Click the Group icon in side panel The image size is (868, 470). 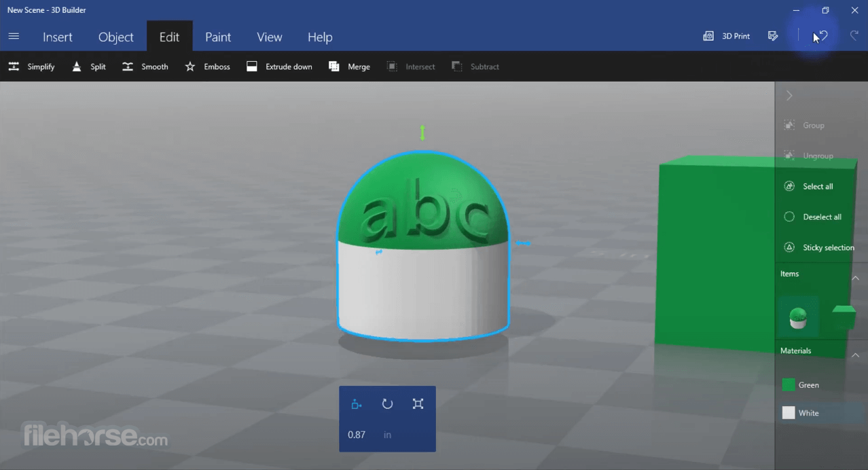(789, 125)
